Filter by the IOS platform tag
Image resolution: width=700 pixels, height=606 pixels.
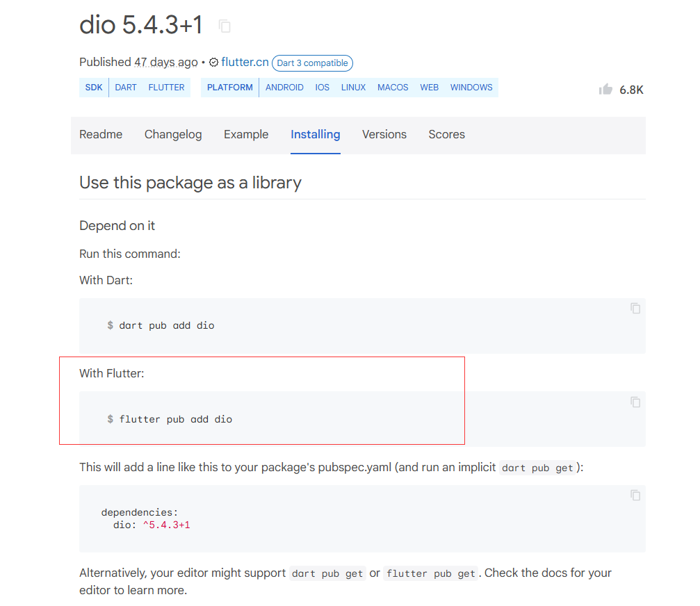coord(323,88)
